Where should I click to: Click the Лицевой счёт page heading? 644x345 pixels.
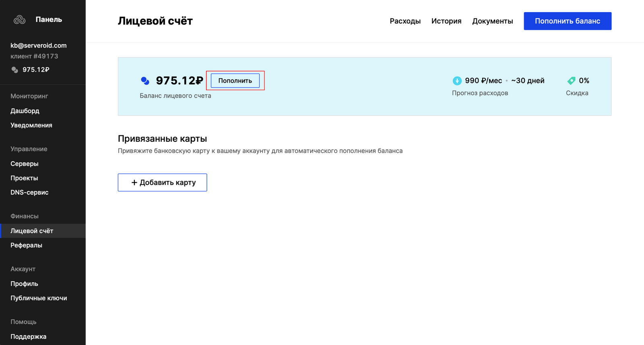[155, 21]
